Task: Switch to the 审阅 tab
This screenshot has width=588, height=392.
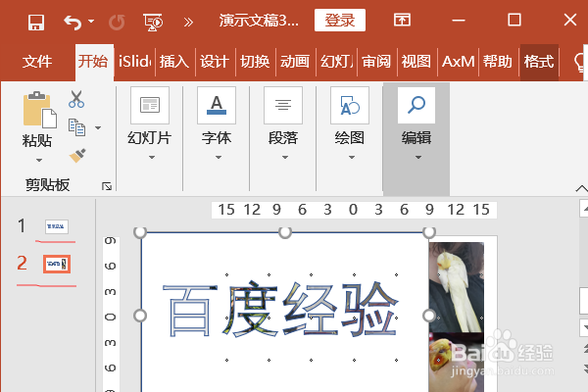Action: tap(376, 61)
